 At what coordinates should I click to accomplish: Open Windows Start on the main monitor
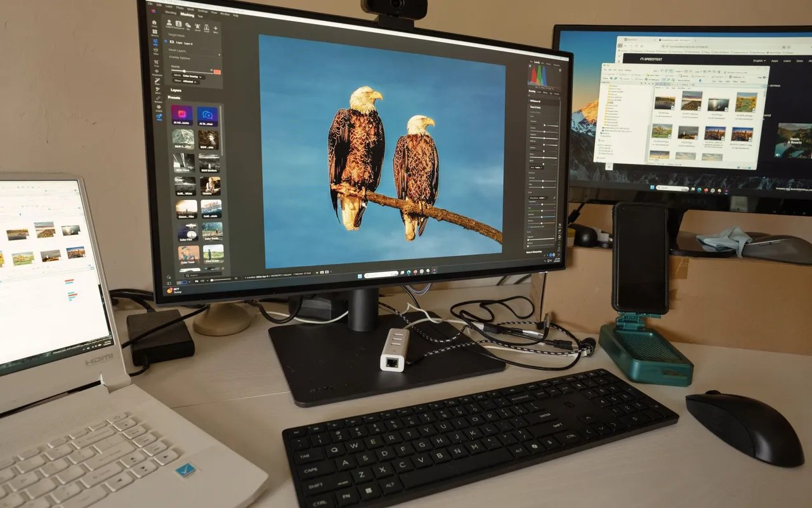pyautogui.click(x=360, y=276)
